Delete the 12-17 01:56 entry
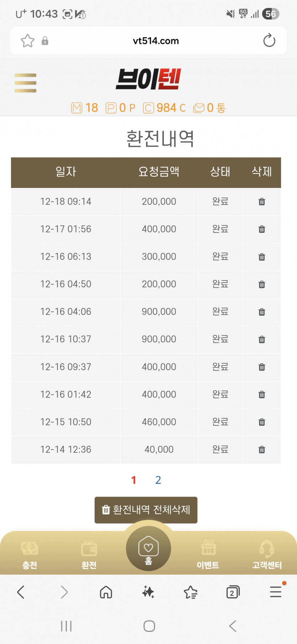297x644 pixels. click(262, 229)
